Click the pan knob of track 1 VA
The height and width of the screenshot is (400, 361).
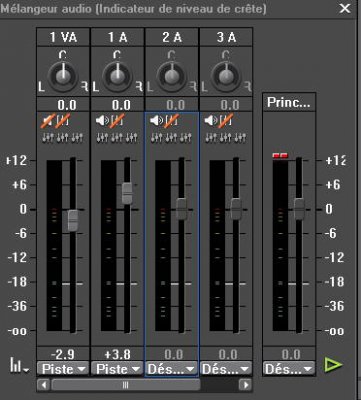click(x=63, y=76)
